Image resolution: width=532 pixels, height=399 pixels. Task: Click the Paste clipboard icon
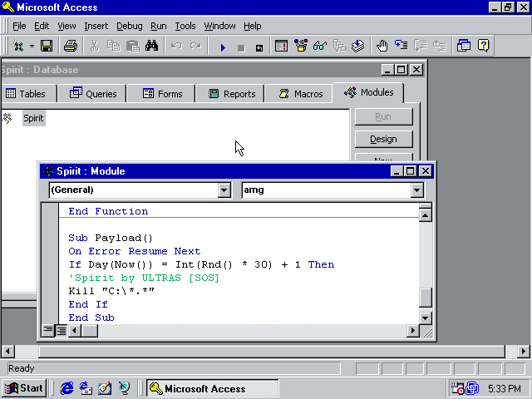pyautogui.click(x=133, y=46)
